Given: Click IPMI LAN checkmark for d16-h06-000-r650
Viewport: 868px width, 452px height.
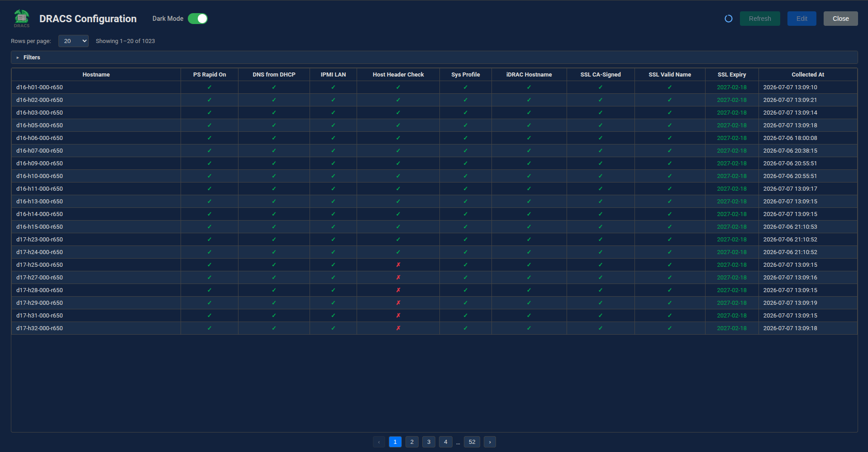Looking at the screenshot, I should tap(333, 138).
